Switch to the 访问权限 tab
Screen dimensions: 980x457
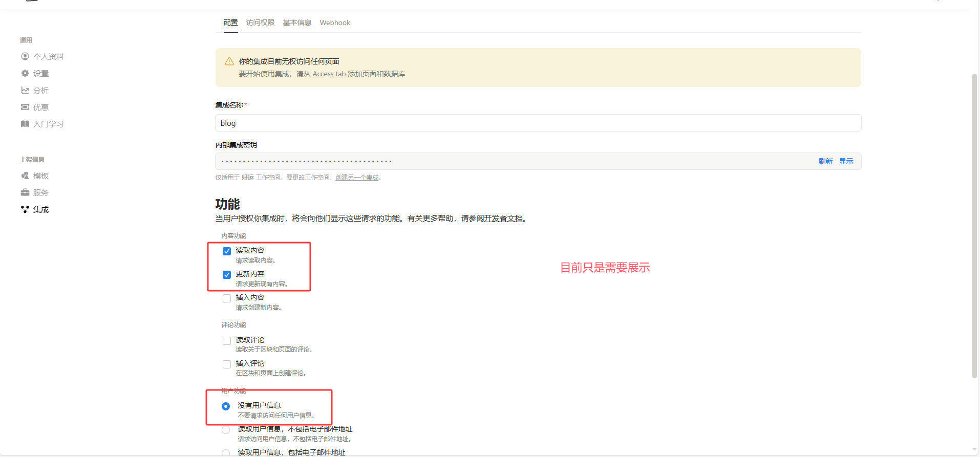(x=260, y=23)
